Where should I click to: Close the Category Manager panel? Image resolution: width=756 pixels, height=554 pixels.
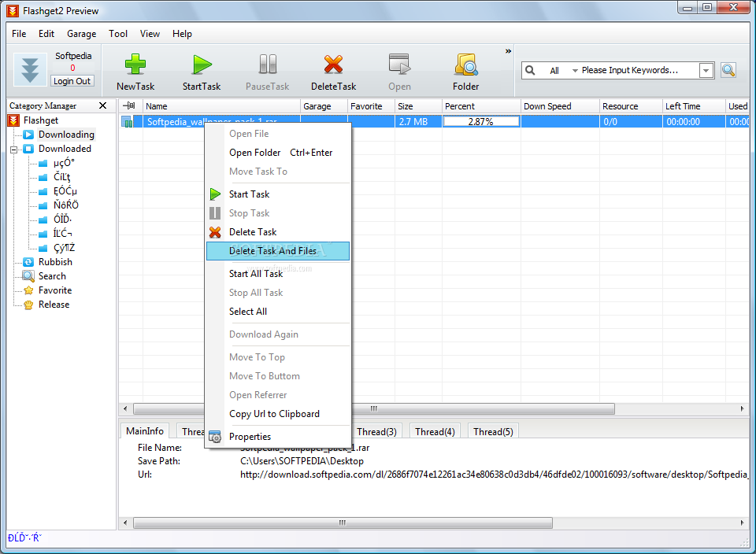[x=102, y=105]
